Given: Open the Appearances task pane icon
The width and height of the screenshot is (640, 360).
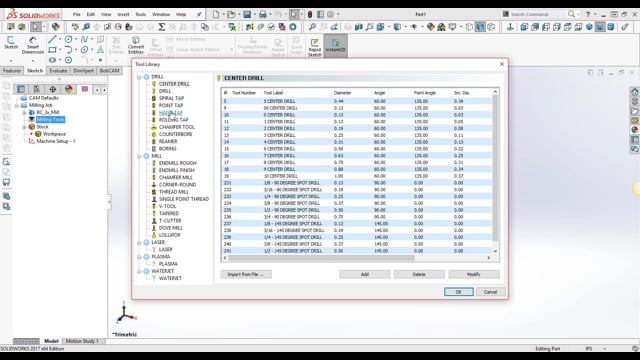Looking at the screenshot, I should click(x=634, y=130).
